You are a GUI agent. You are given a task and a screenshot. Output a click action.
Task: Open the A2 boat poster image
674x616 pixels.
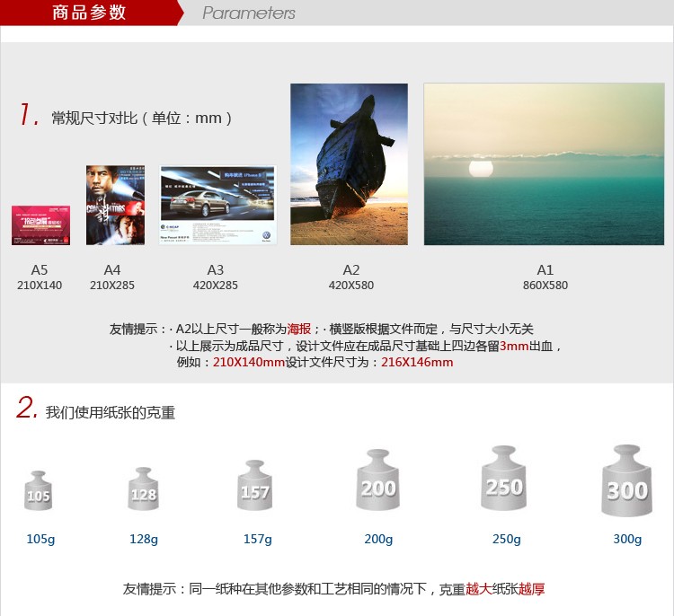pyautogui.click(x=349, y=164)
